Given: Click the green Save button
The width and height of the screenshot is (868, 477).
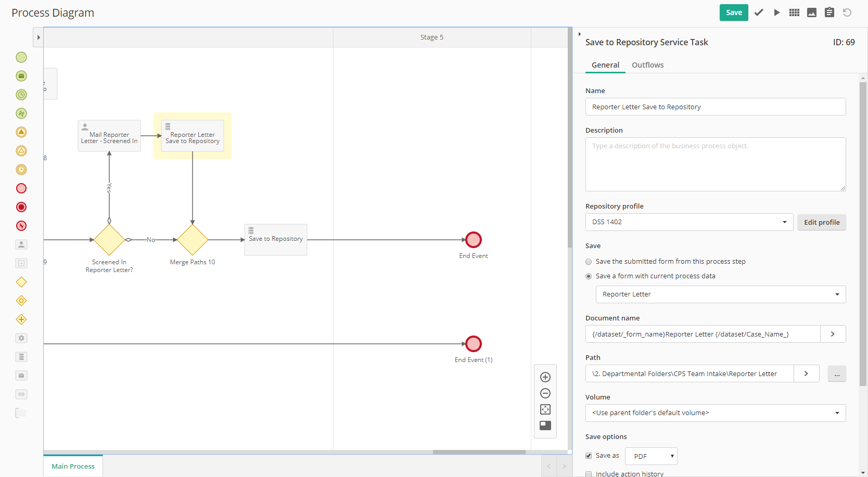Looking at the screenshot, I should [x=734, y=12].
